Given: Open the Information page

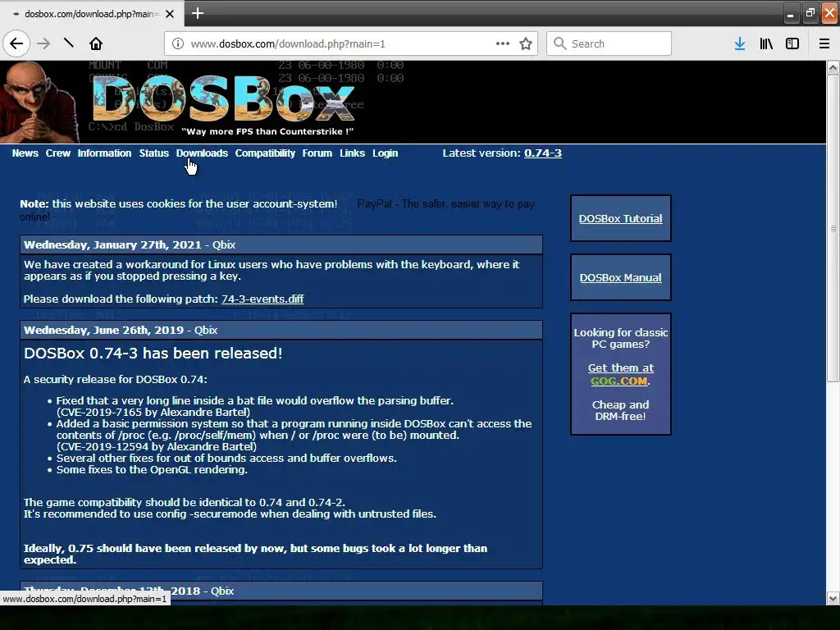Looking at the screenshot, I should point(104,153).
